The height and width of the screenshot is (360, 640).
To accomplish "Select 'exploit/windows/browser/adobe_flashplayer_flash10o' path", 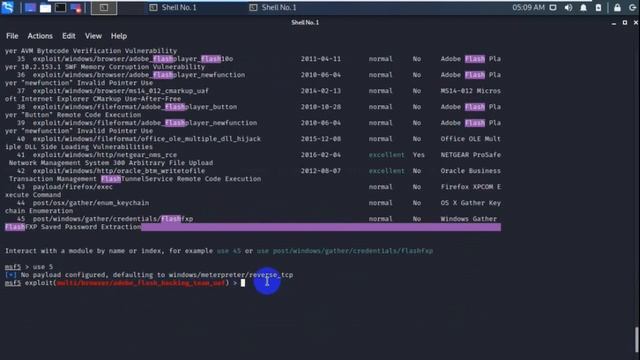I will click(x=133, y=59).
